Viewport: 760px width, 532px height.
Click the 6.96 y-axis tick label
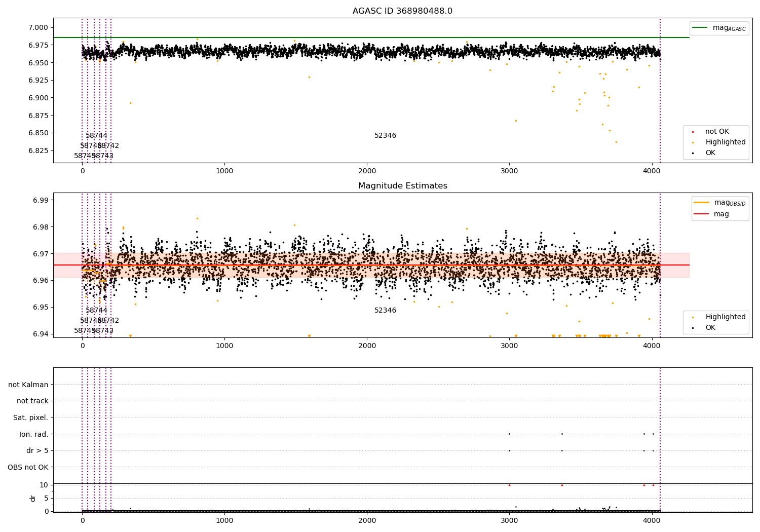tap(40, 281)
